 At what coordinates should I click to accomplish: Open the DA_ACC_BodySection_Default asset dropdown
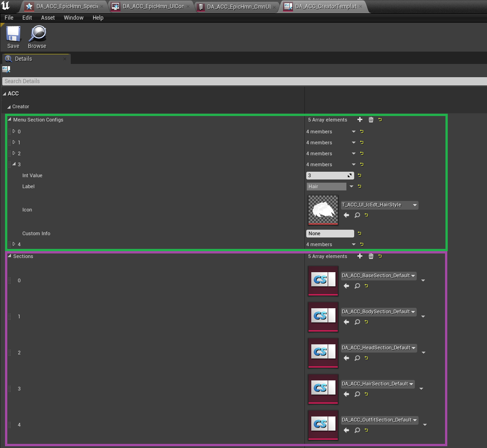click(x=378, y=311)
